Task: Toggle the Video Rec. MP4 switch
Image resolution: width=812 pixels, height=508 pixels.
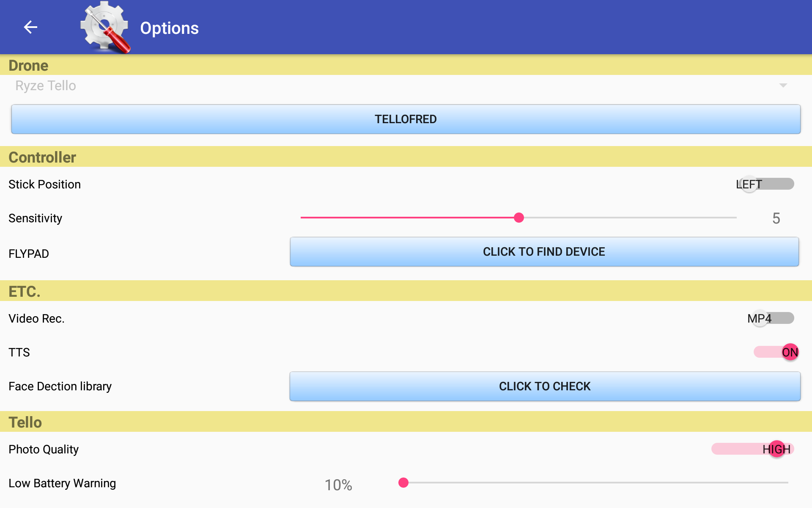Action: 771,318
